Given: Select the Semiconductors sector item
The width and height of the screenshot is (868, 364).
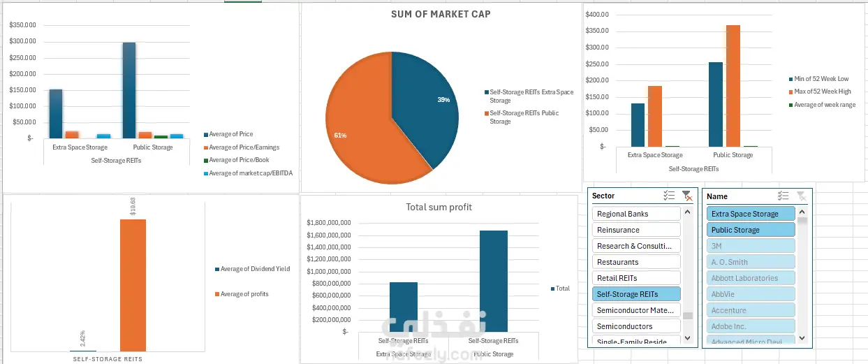Looking at the screenshot, I should point(635,326).
